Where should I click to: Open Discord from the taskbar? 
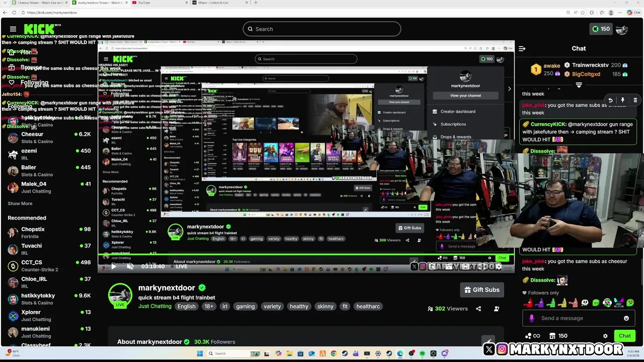click(x=444, y=353)
